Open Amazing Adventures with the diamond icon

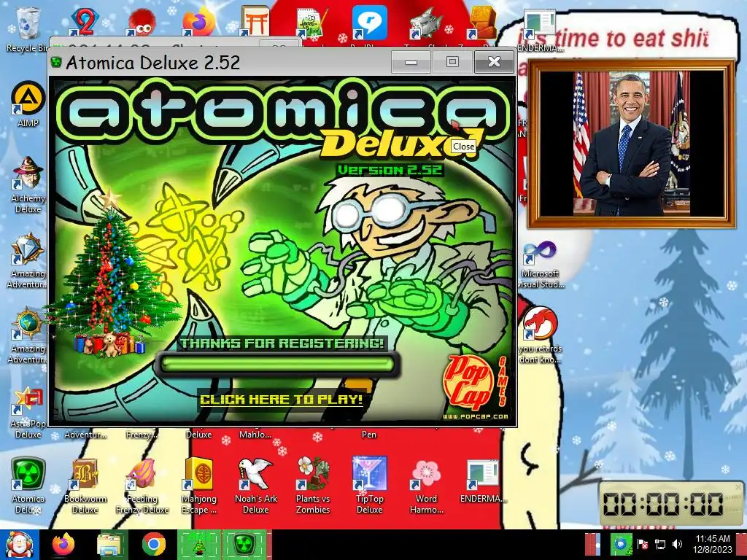(28, 260)
